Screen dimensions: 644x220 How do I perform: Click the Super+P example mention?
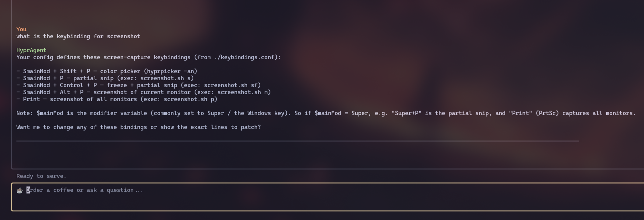tap(407, 113)
